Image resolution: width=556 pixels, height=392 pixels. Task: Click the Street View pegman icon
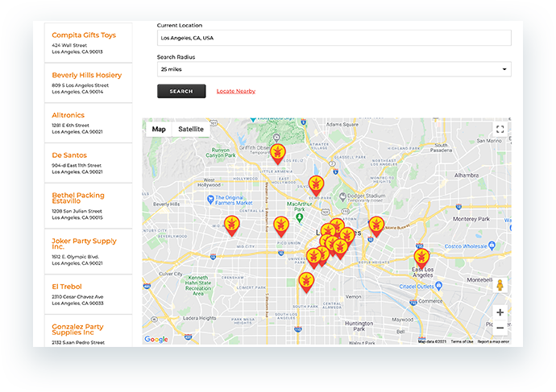[x=500, y=285]
